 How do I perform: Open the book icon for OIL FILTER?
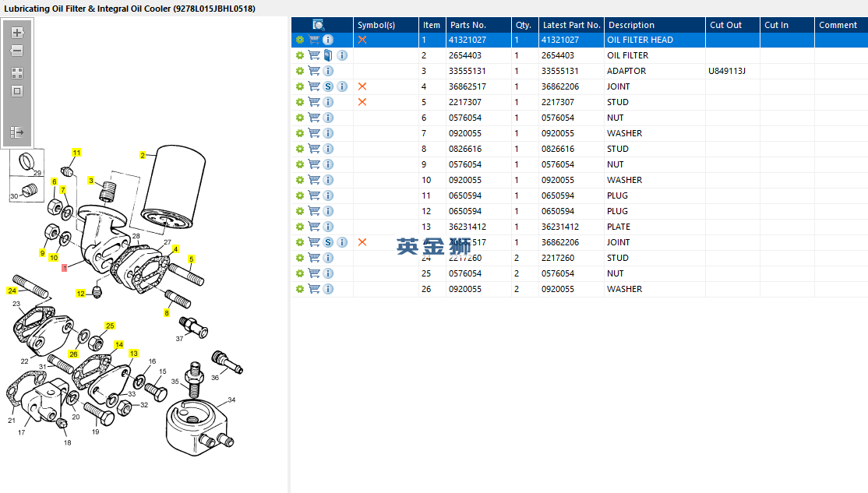pyautogui.click(x=328, y=55)
